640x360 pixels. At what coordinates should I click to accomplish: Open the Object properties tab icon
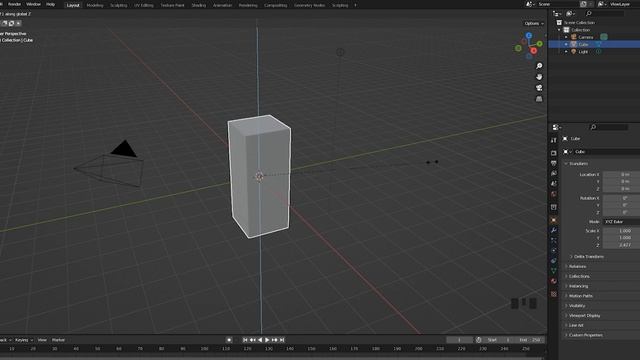(553, 220)
